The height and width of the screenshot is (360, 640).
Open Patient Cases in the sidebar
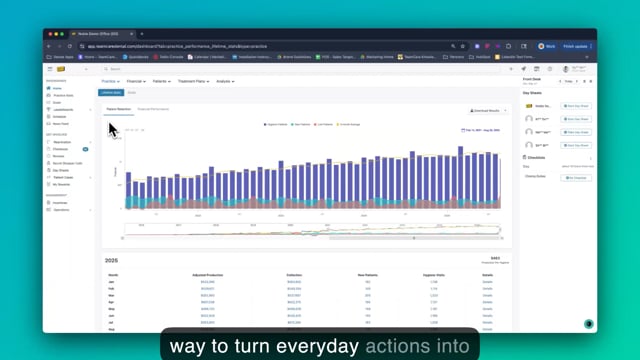63,178
